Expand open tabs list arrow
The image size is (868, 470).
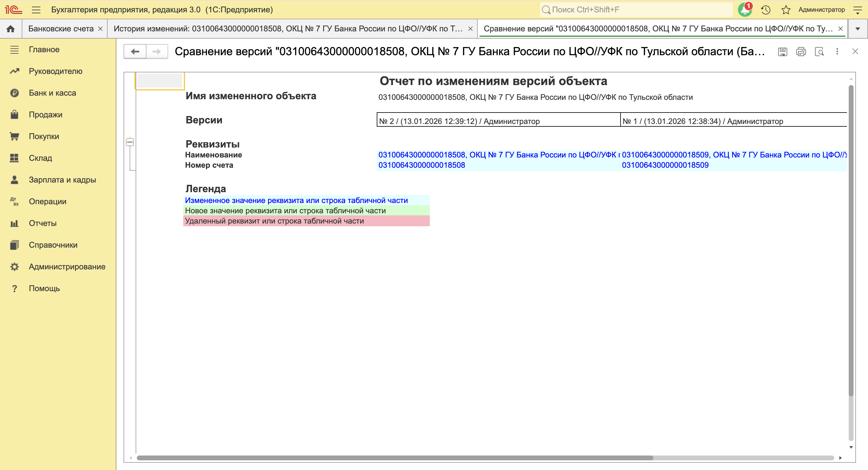pos(857,29)
